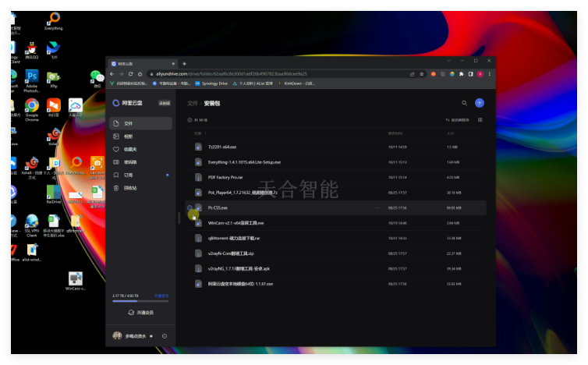Open the search icon in Aliyun Drive
Viewport: 588px width, 365px height.
click(464, 103)
